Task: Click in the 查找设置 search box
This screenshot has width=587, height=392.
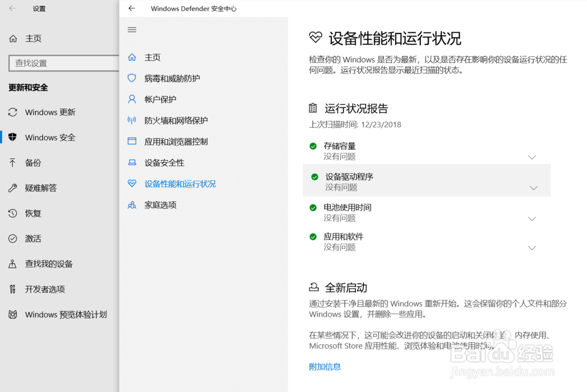Action: pos(64,63)
